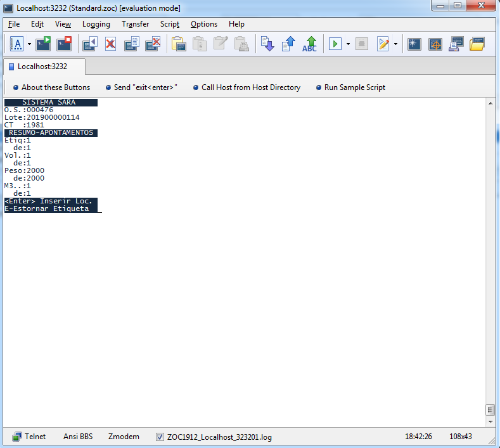This screenshot has width=500, height=448.
Task: Click the E-Estornar Etiqueta line
Action: (51, 209)
